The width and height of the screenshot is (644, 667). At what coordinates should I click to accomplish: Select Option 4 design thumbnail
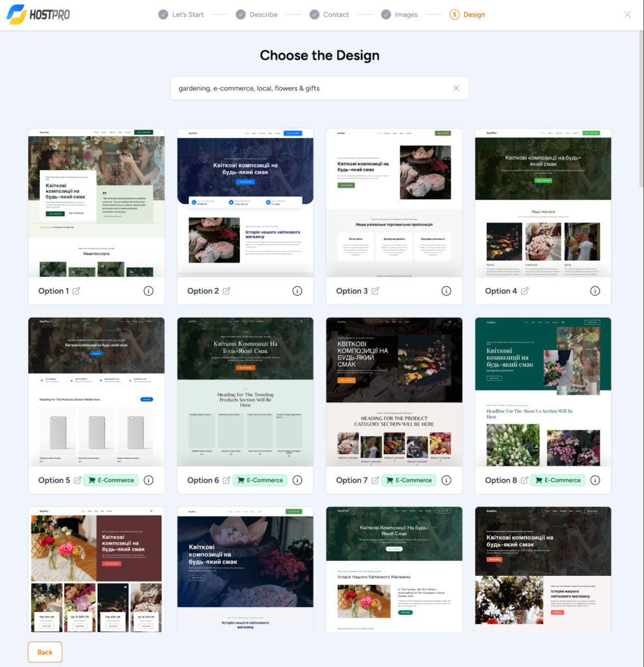click(x=543, y=203)
